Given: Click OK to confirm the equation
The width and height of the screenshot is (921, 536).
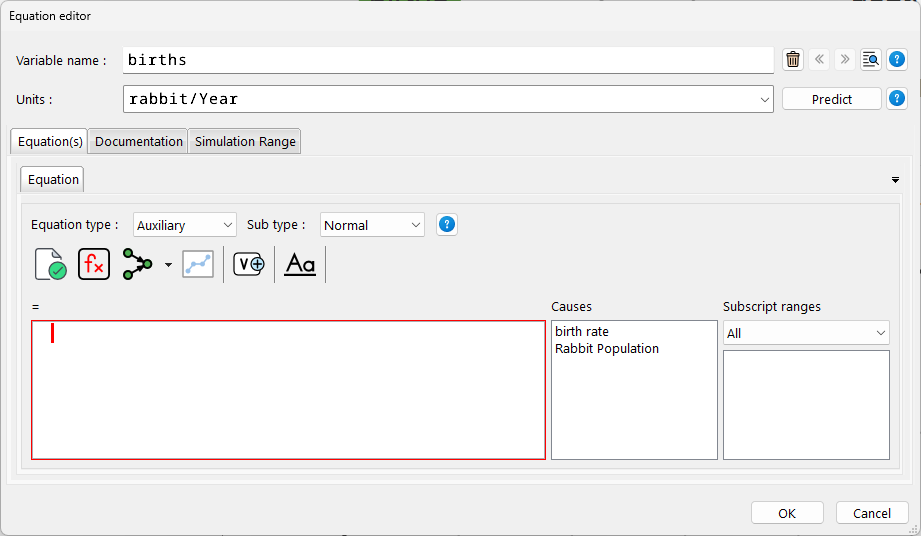Looking at the screenshot, I should 787,513.
